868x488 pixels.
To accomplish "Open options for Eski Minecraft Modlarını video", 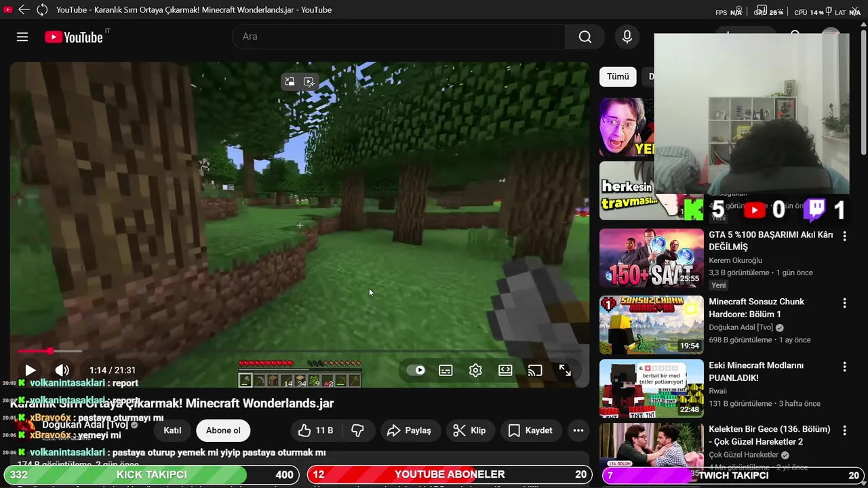I will tap(845, 367).
